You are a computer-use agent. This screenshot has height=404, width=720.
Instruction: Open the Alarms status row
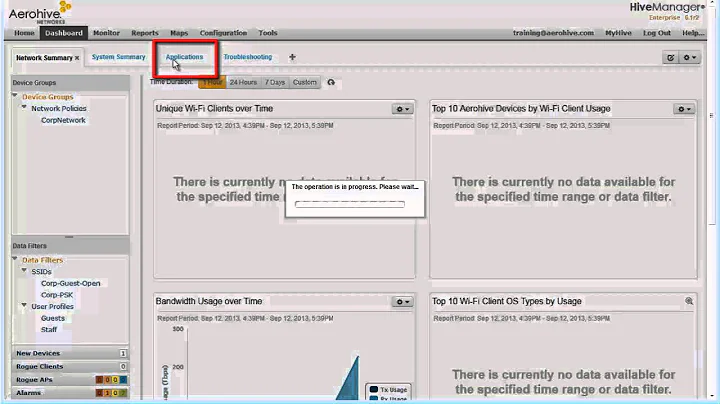(71, 393)
